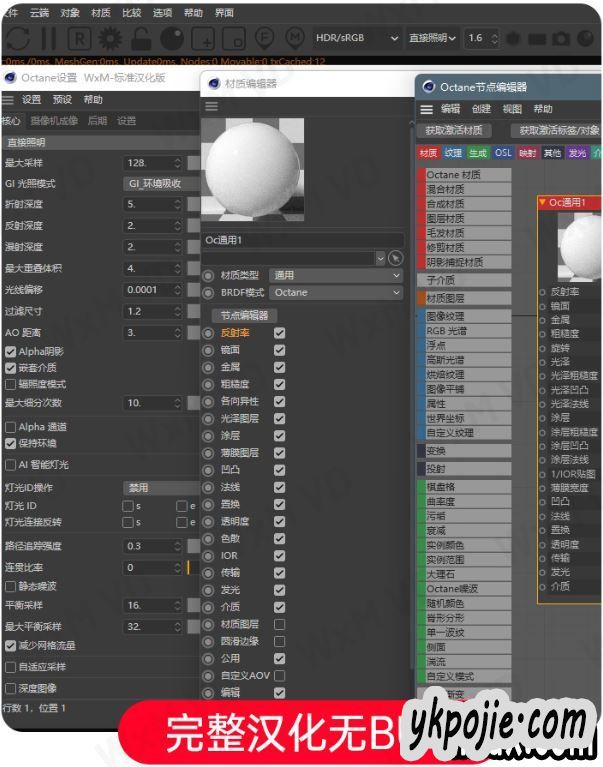Enable the AI 智能灯光 checkbox

tap(11, 464)
